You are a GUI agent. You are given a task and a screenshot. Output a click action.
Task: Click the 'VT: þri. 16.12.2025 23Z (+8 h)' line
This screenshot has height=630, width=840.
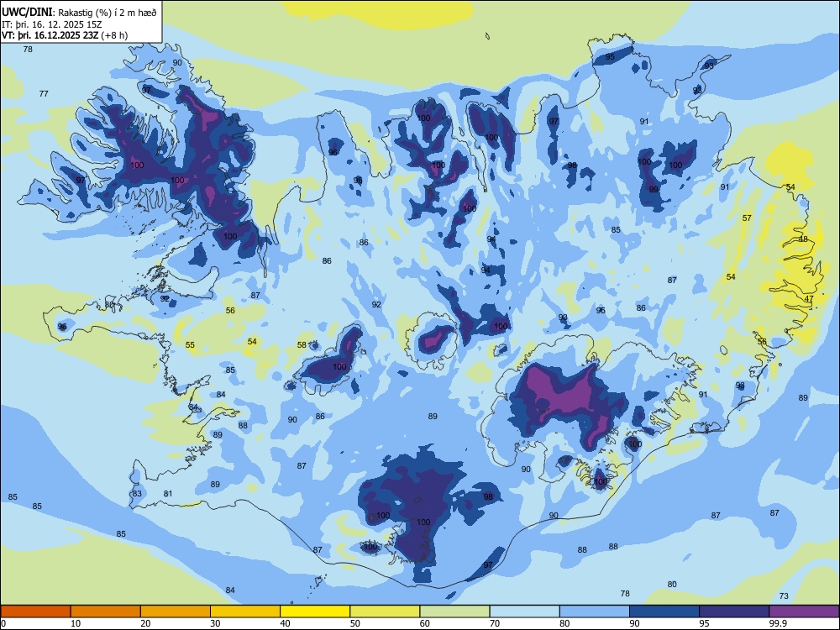tap(65, 36)
